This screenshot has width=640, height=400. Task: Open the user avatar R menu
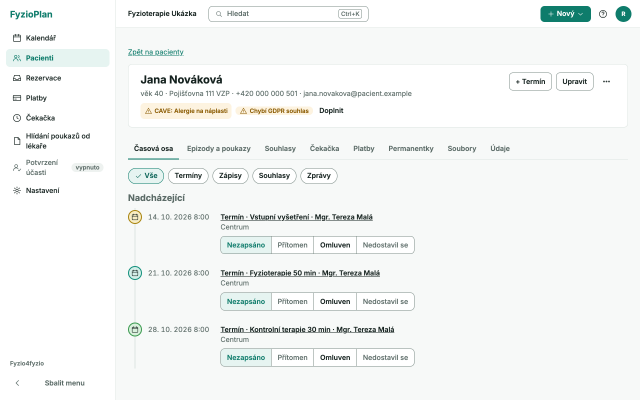623,14
